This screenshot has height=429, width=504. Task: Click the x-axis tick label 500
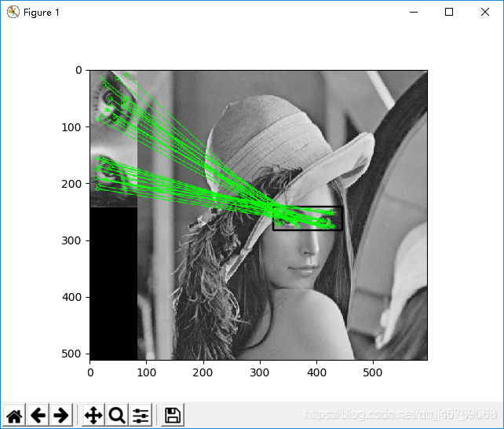(373, 372)
